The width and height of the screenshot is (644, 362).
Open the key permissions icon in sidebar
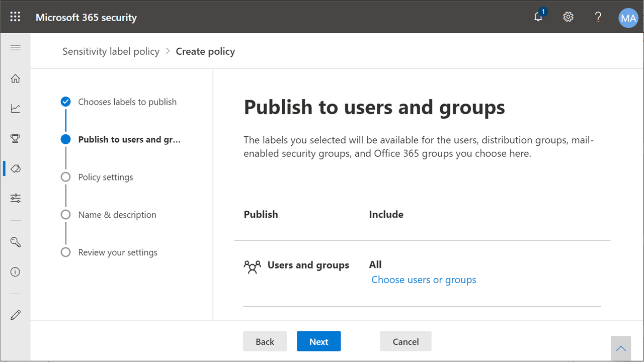pos(16,242)
